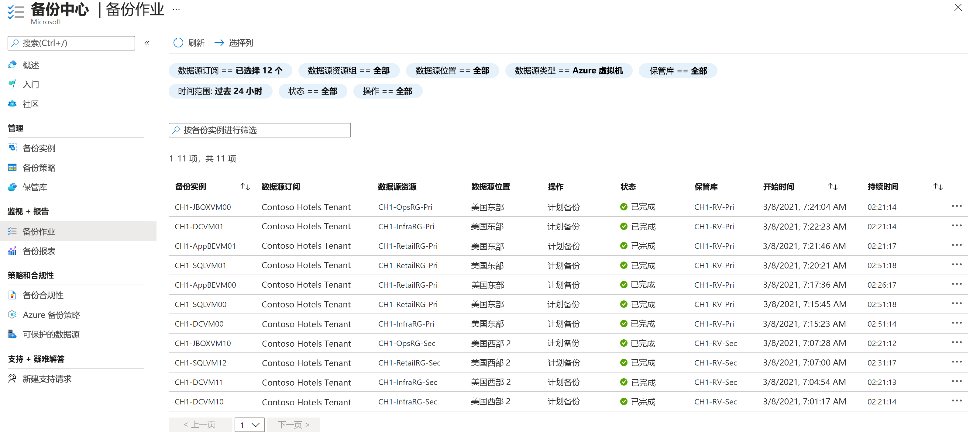Image resolution: width=980 pixels, height=447 pixels.
Task: Click the 数据源订阅 column header
Action: [x=281, y=187]
